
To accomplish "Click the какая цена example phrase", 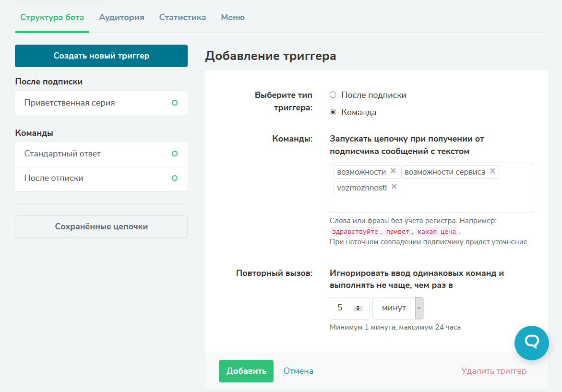I will tap(437, 231).
